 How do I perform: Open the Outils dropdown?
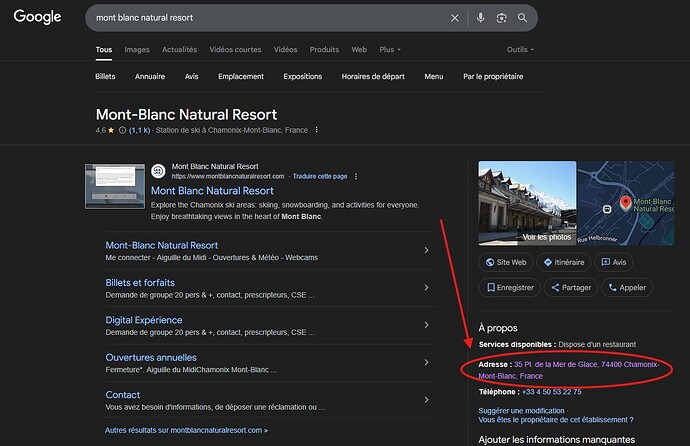tap(520, 50)
